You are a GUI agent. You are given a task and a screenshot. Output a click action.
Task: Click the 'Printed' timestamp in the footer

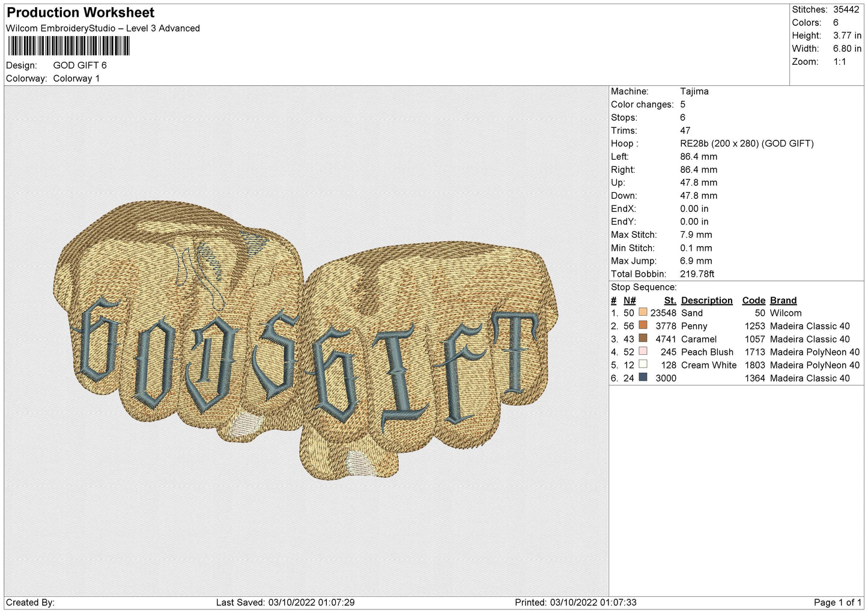[x=575, y=603]
